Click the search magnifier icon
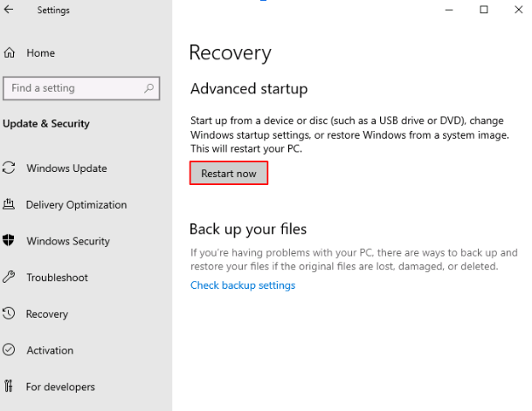This screenshot has width=532, height=411. pos(149,88)
